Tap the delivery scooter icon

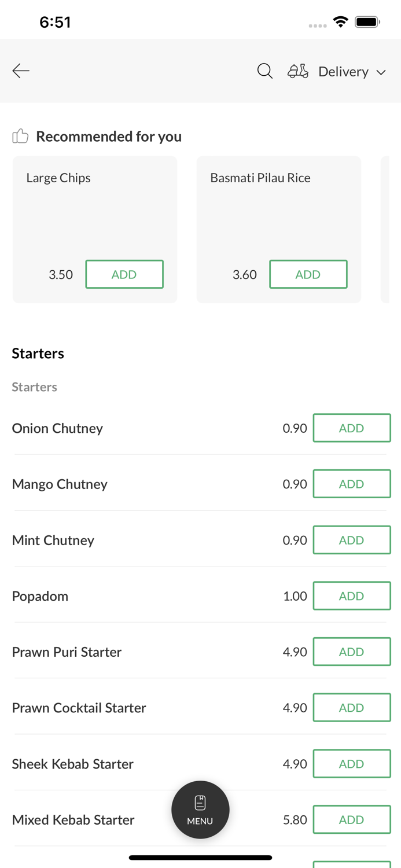298,71
